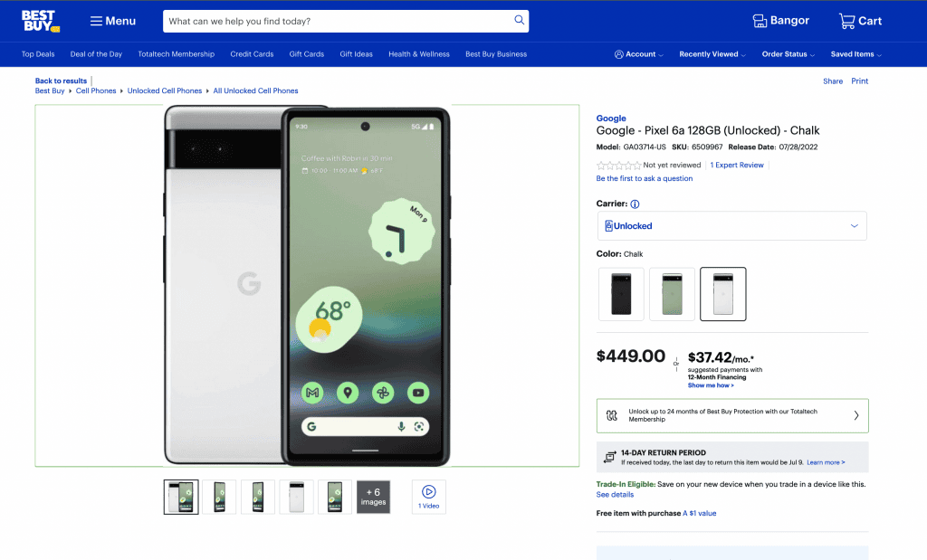Open the 1 Expert Review link
The image size is (927, 560).
pyautogui.click(x=737, y=166)
